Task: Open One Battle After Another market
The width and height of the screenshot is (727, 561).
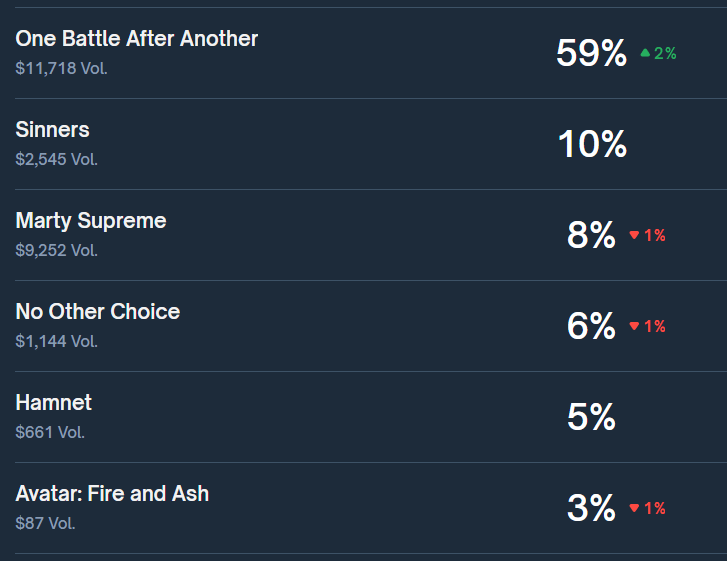Action: [137, 39]
